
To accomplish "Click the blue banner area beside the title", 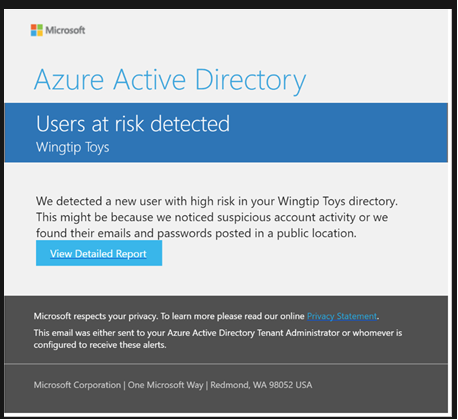I will click(338, 133).
